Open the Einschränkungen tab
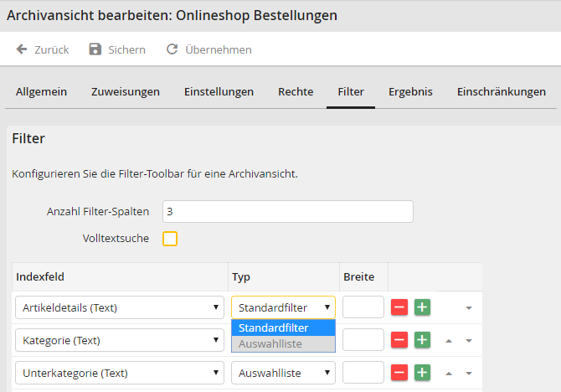This screenshot has width=561, height=392. (501, 92)
